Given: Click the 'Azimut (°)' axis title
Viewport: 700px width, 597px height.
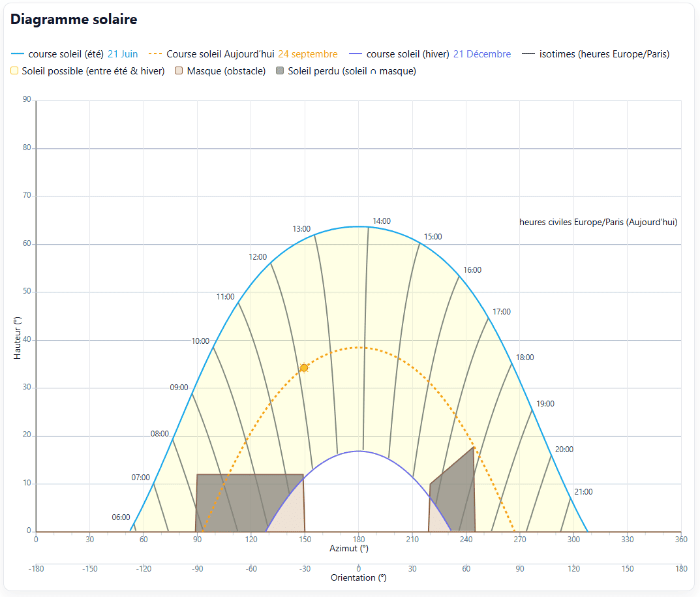Looking at the screenshot, I should pos(358,549).
